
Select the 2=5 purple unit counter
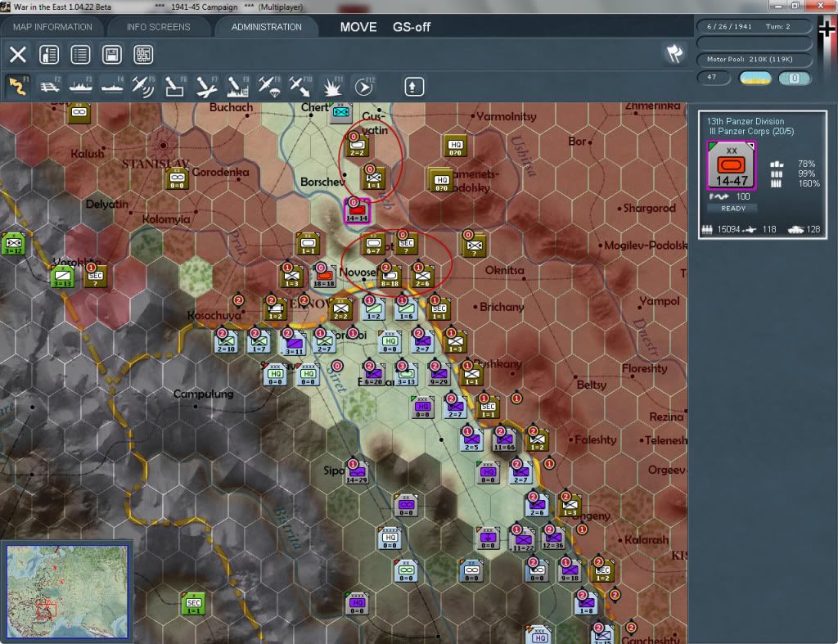471,440
